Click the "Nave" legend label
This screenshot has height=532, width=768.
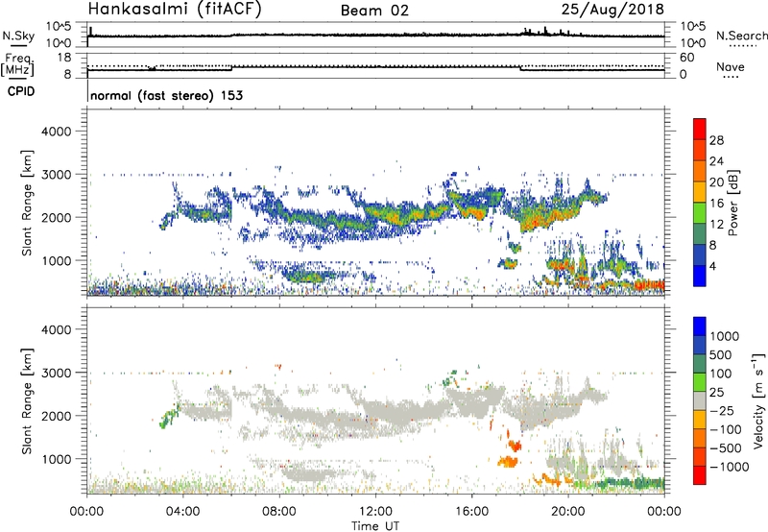point(731,66)
